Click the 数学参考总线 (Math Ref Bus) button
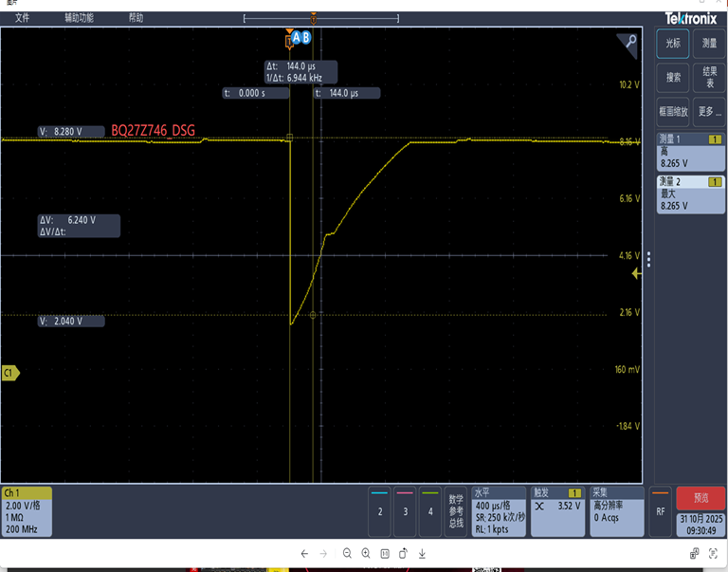728x572 pixels. tap(455, 511)
